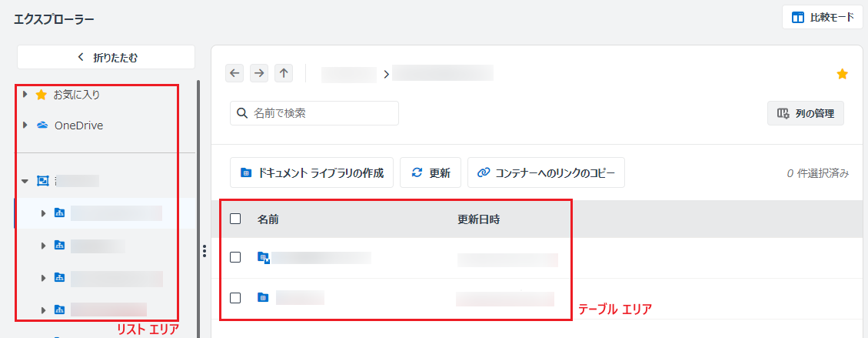Sort by the 名前 column header
This screenshot has height=338, width=868.
tap(268, 219)
